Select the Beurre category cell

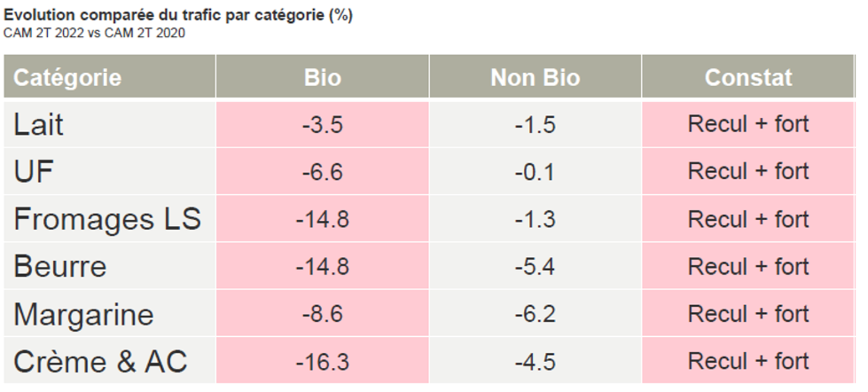tap(60, 267)
